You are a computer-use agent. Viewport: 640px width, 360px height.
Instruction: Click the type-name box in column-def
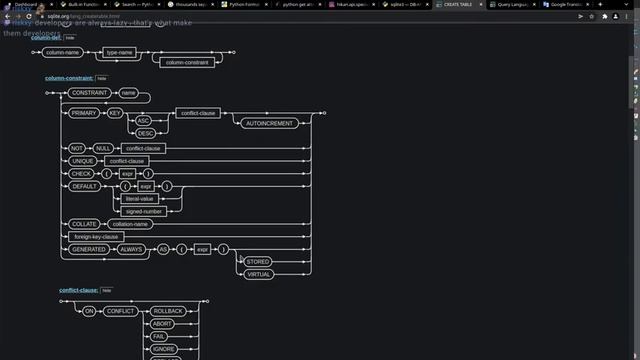coord(119,52)
